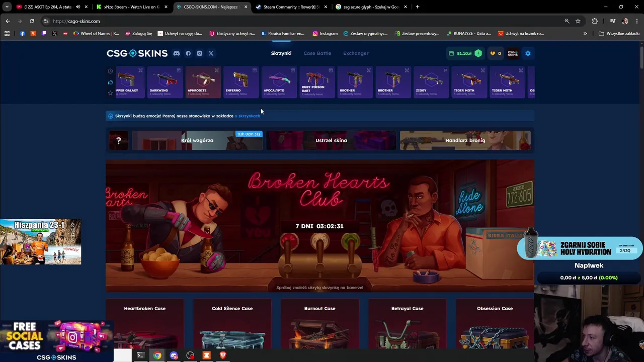Select the Inferno drop card
The image size is (644, 362).
[x=241, y=82]
